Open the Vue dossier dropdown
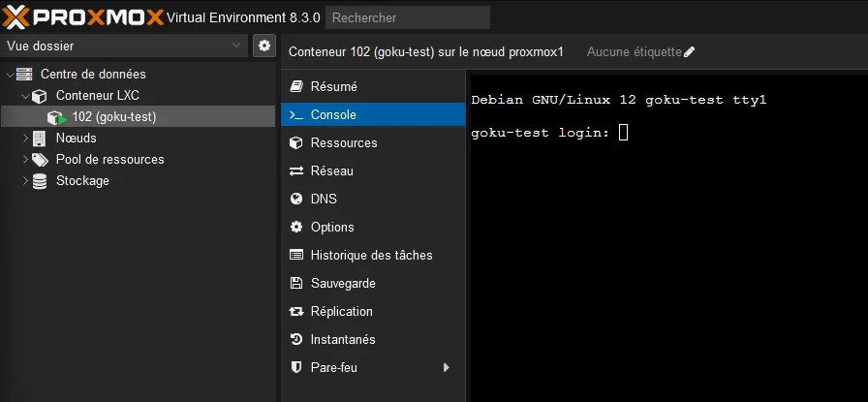868x402 pixels. coord(124,46)
